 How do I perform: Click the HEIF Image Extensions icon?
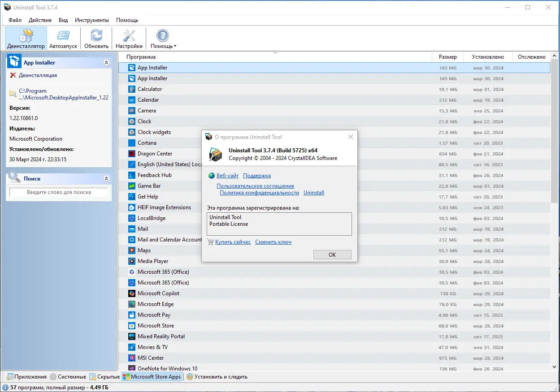click(x=131, y=207)
